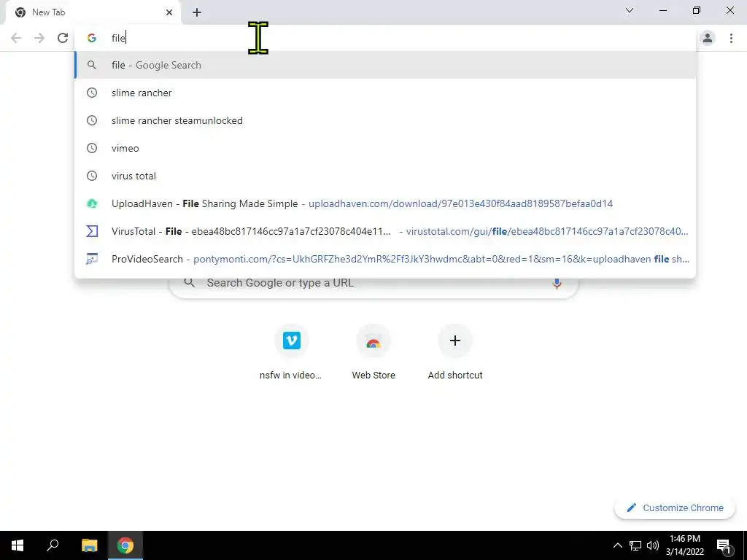
Task: Open File Explorer from the taskbar
Action: coord(89,545)
